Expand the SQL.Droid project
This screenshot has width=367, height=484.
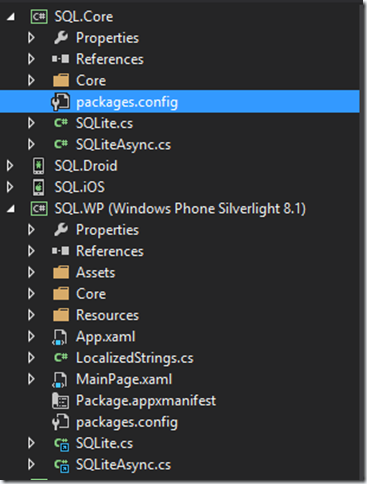point(10,166)
